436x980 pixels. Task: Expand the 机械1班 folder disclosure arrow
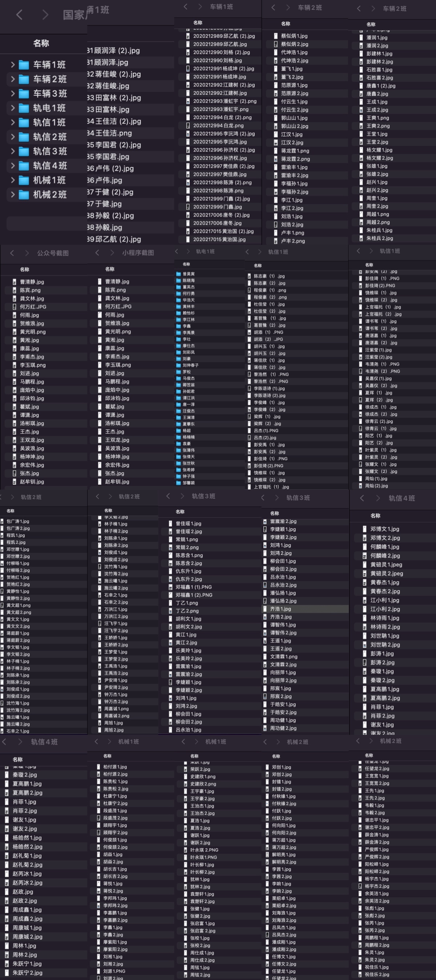point(13,180)
